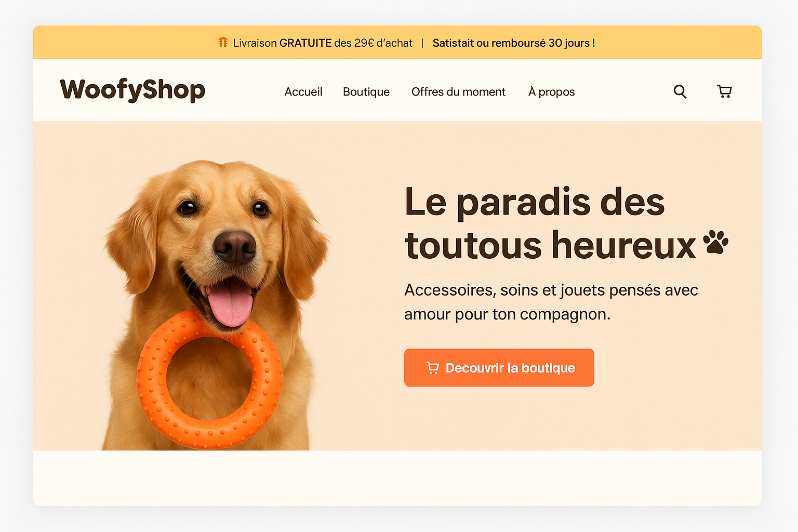Click the Decouvrir la boutique button
The image size is (798, 532).
point(499,368)
